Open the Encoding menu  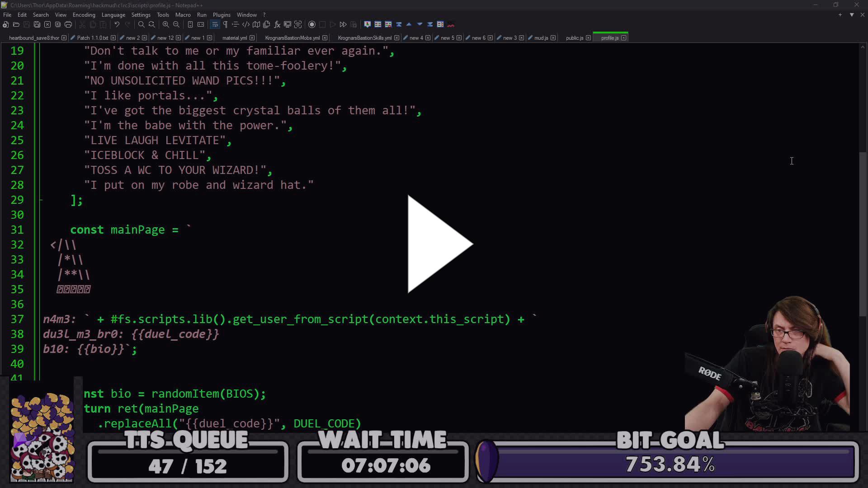point(84,14)
